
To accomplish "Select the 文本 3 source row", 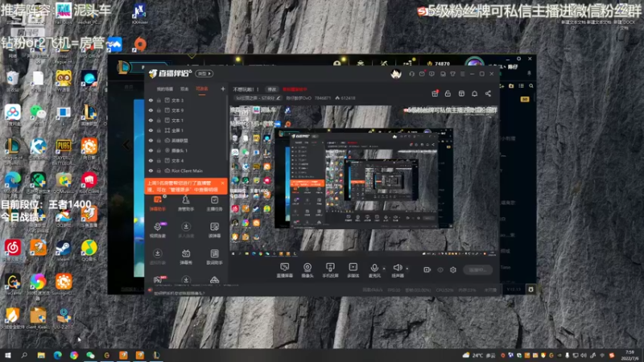I will pyautogui.click(x=186, y=100).
